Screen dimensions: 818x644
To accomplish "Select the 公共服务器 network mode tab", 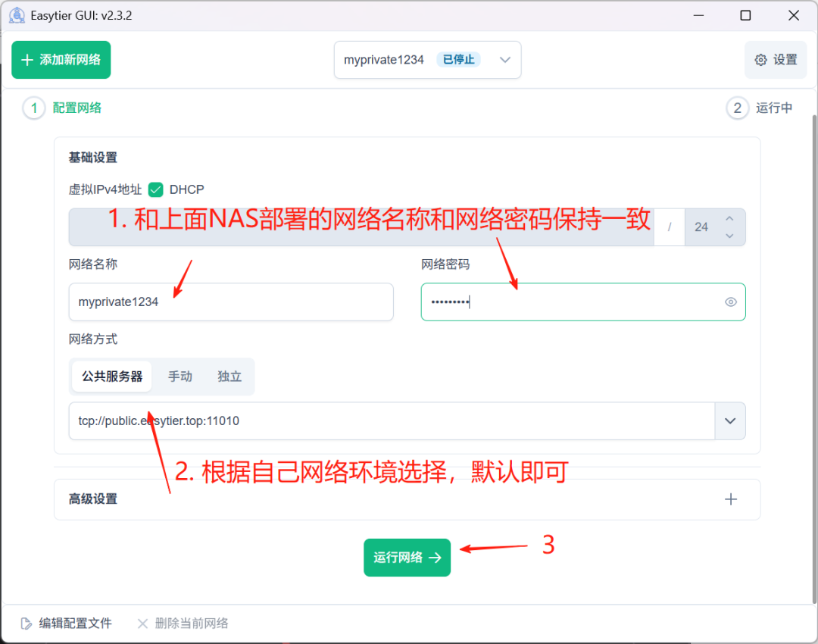I will coord(112,377).
